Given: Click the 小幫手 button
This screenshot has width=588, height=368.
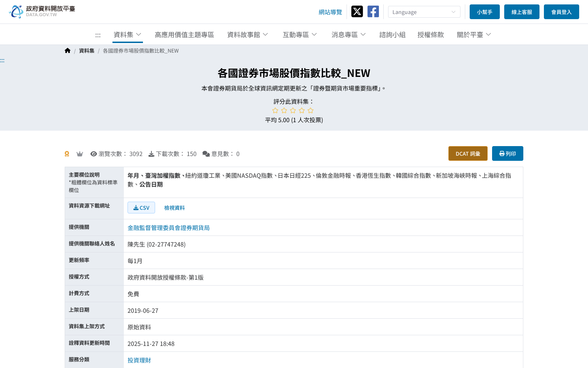Looking at the screenshot, I should [485, 12].
